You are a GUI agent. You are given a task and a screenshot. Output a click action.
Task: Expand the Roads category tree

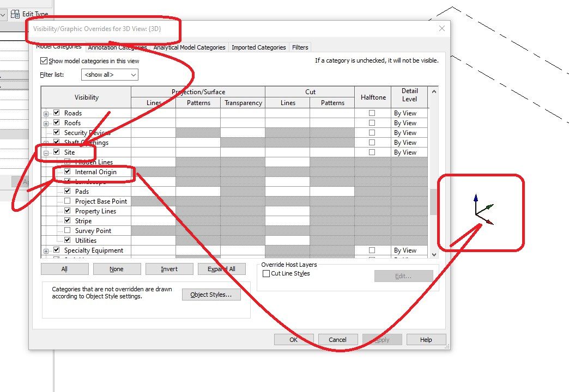[x=46, y=113]
